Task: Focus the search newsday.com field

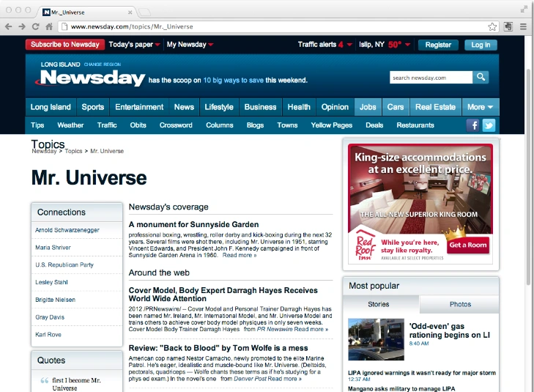Action: pos(431,78)
